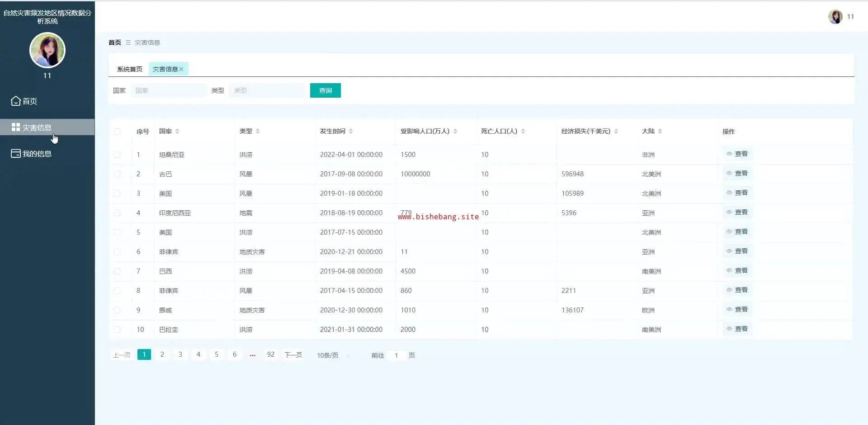
Task: Open 我的信息 in the sidebar menu
Action: point(37,154)
